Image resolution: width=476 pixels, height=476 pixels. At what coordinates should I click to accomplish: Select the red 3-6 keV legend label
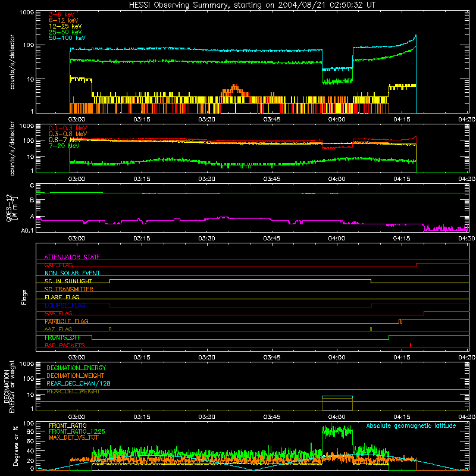[x=62, y=14]
